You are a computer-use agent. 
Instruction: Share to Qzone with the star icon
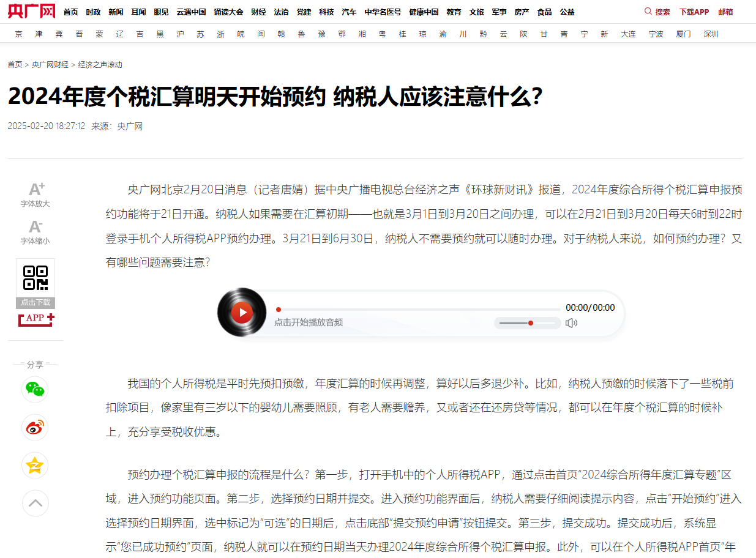[35, 466]
